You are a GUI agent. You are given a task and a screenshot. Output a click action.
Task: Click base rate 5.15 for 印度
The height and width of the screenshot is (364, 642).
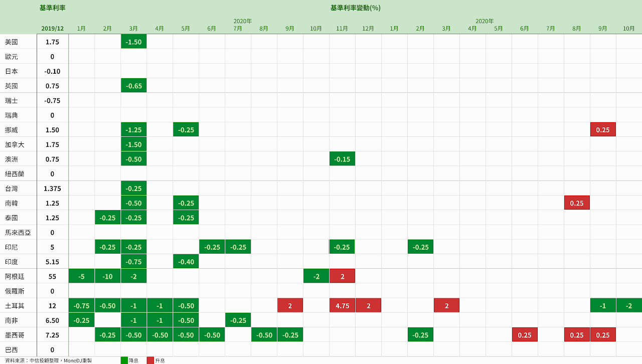[52, 262]
